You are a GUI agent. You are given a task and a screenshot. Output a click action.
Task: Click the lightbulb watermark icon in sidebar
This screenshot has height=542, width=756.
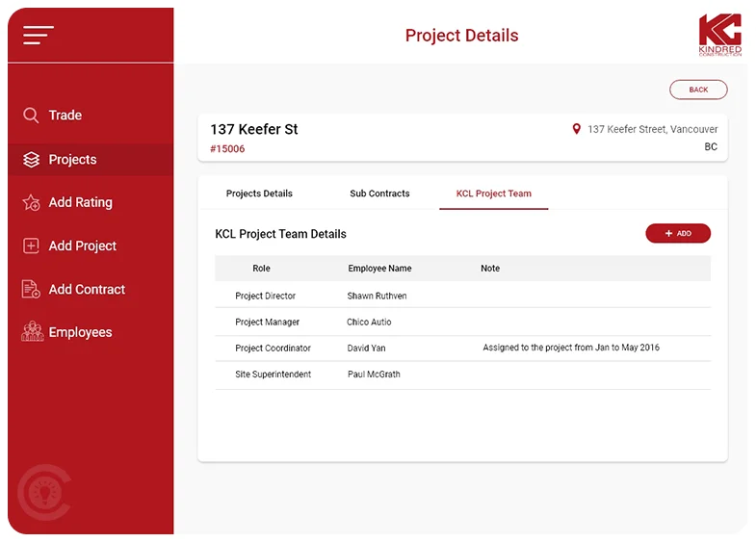[44, 492]
